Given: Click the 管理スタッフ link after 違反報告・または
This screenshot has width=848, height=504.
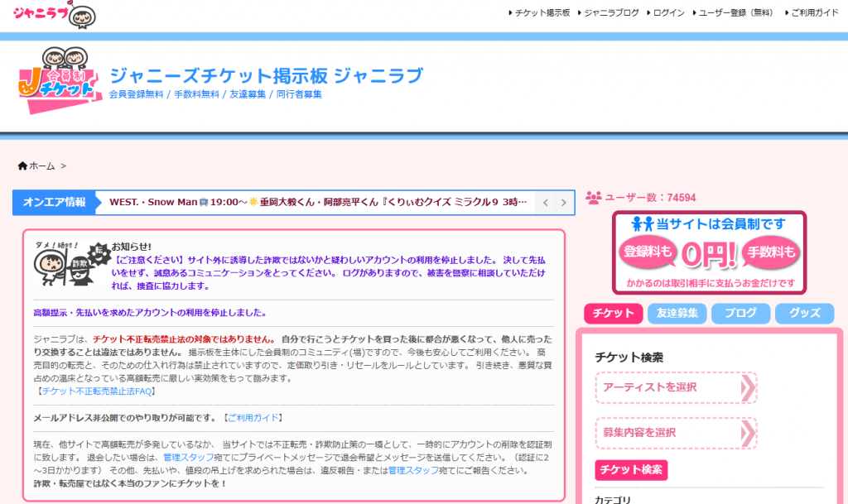Looking at the screenshot, I should tap(413, 471).
